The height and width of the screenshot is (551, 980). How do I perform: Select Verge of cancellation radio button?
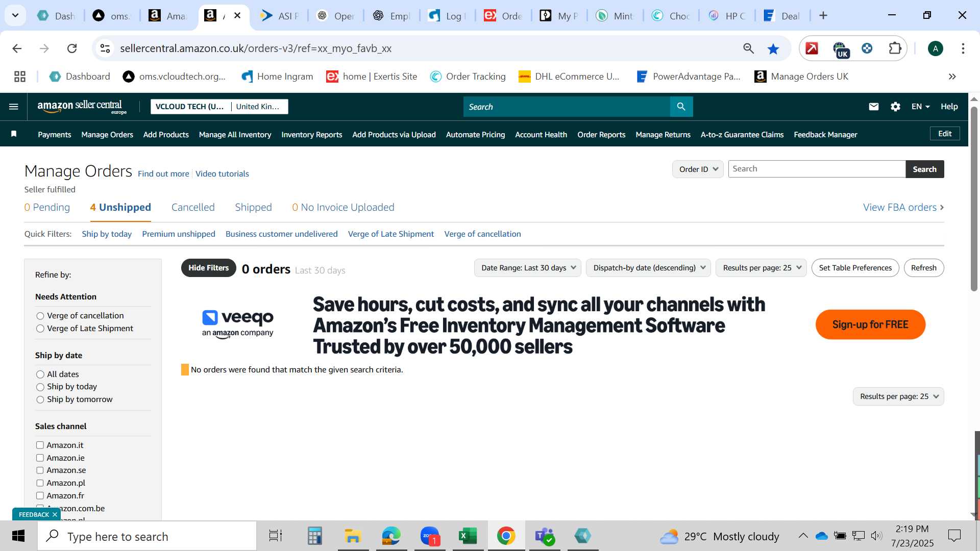click(40, 316)
